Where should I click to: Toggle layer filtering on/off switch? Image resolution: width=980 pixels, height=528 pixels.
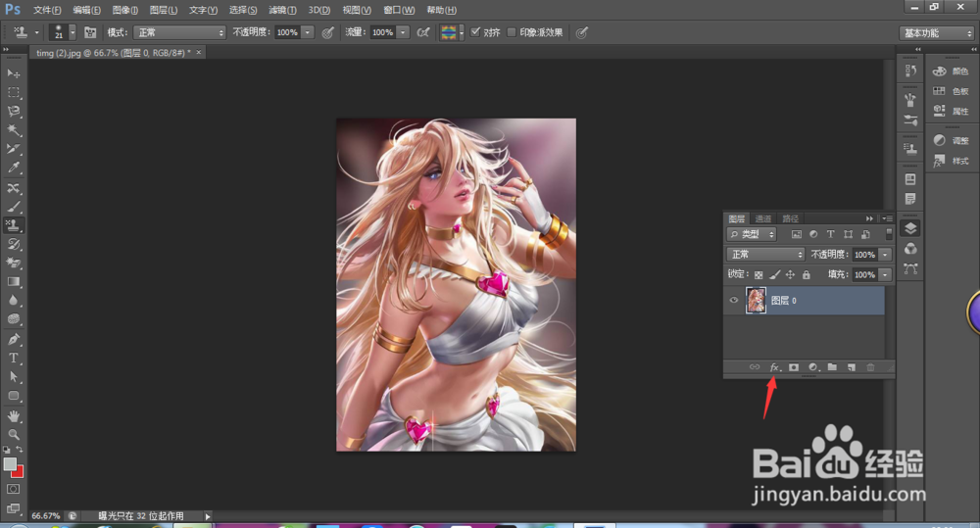click(889, 234)
